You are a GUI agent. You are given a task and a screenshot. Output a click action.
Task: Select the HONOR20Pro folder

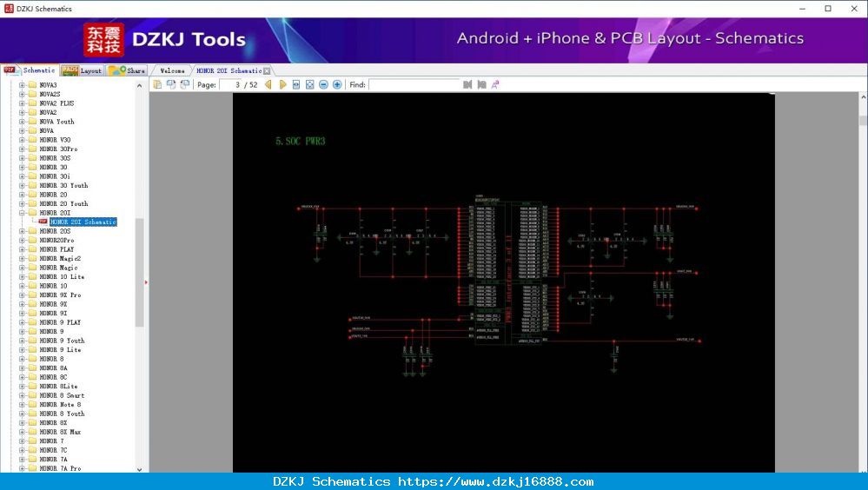[56, 241]
